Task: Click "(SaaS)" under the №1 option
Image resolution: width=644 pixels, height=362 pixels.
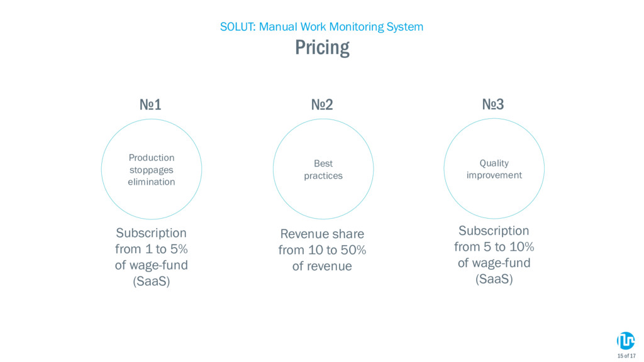Action: 151,281
